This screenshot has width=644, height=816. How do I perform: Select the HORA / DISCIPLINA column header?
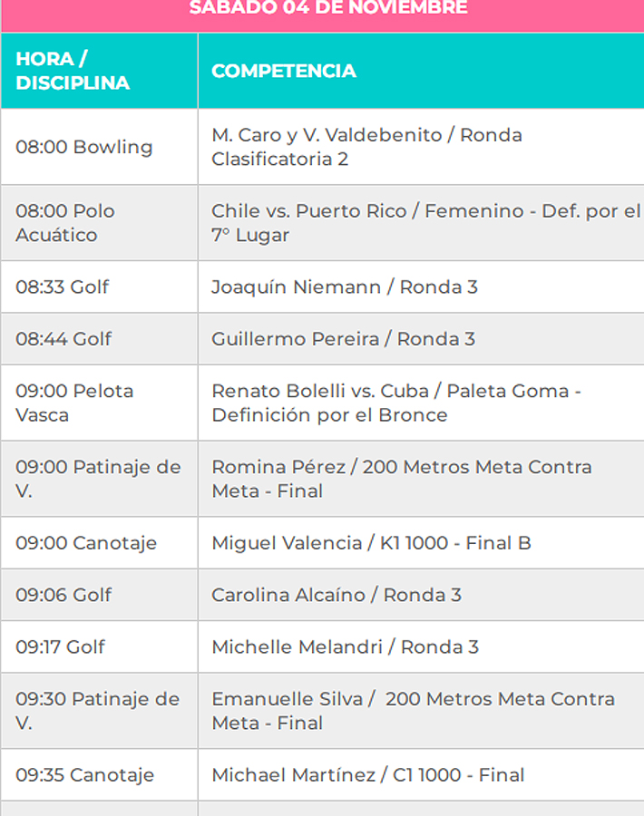pyautogui.click(x=73, y=71)
